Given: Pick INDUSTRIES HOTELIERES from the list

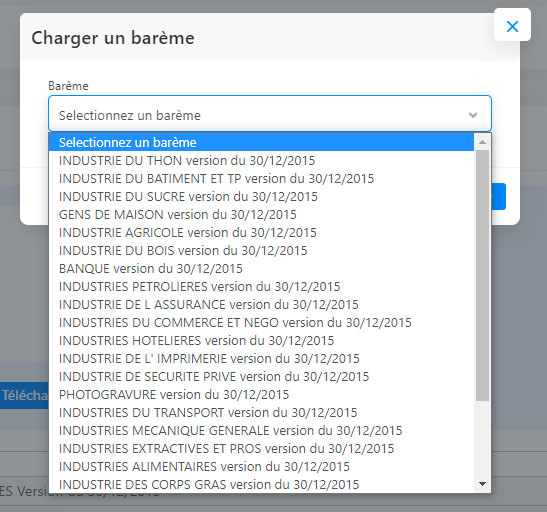Looking at the screenshot, I should [x=261, y=341].
